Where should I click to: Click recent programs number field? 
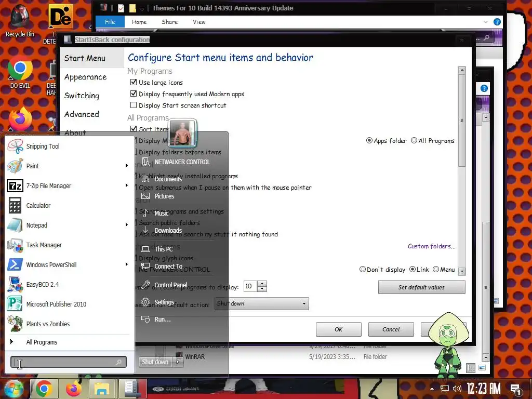pyautogui.click(x=250, y=286)
